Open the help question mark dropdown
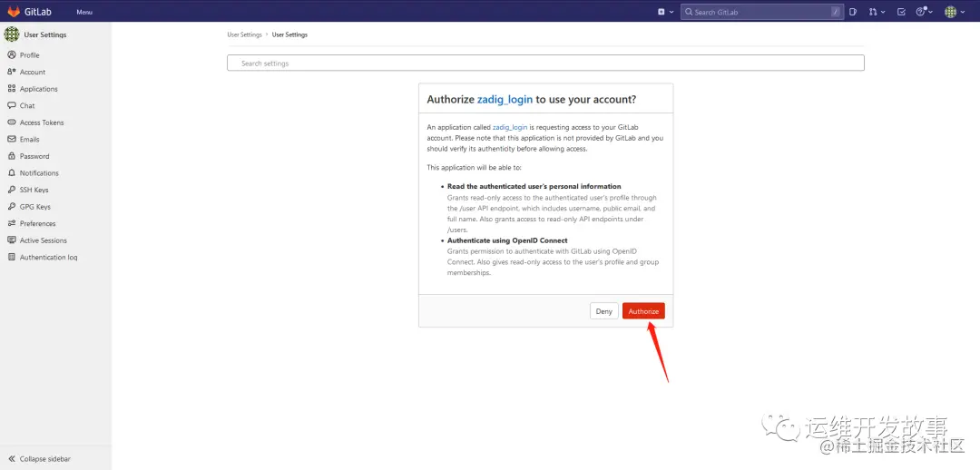Viewport: 980px width, 470px height. coord(924,12)
